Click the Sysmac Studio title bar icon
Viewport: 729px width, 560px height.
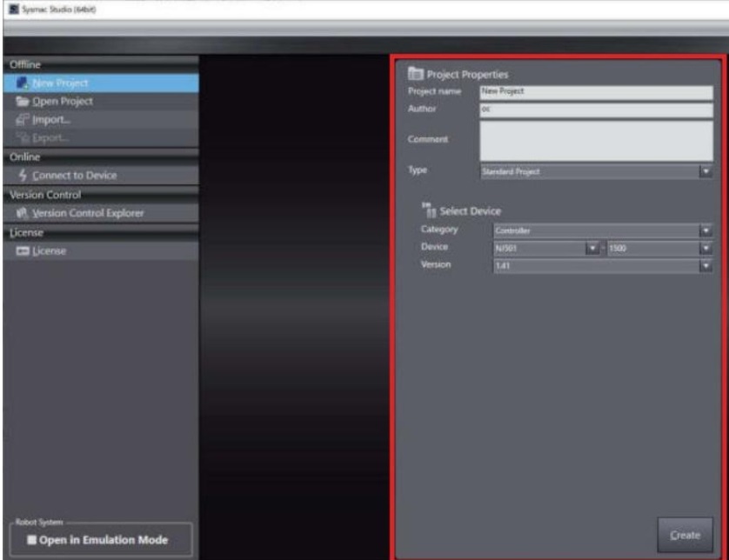(x=14, y=9)
